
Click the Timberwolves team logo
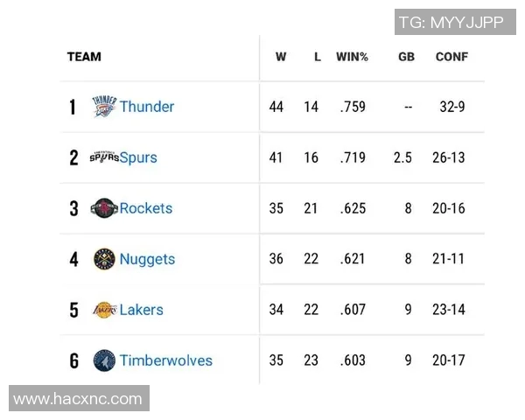tap(104, 360)
